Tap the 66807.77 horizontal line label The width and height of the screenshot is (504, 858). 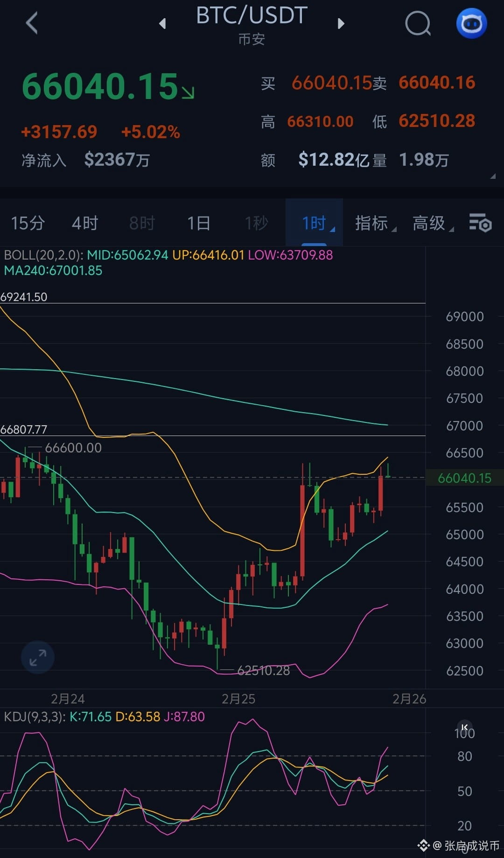(x=24, y=429)
